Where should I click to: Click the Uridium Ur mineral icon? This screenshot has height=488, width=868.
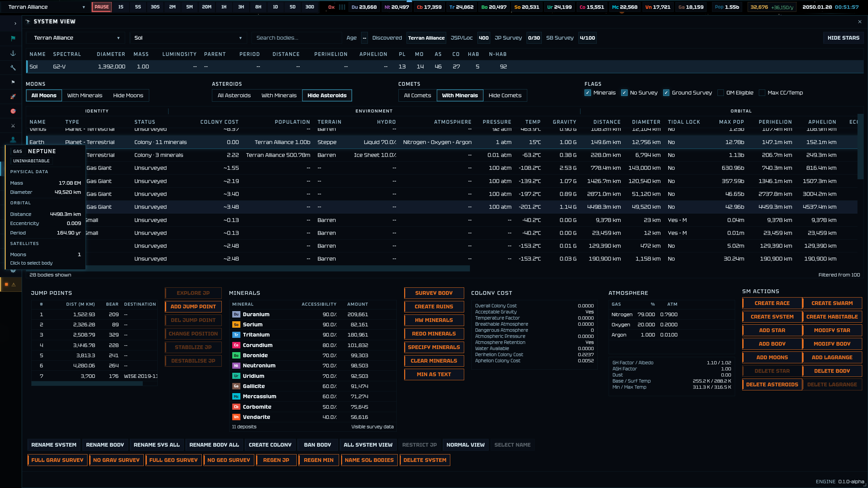[236, 376]
